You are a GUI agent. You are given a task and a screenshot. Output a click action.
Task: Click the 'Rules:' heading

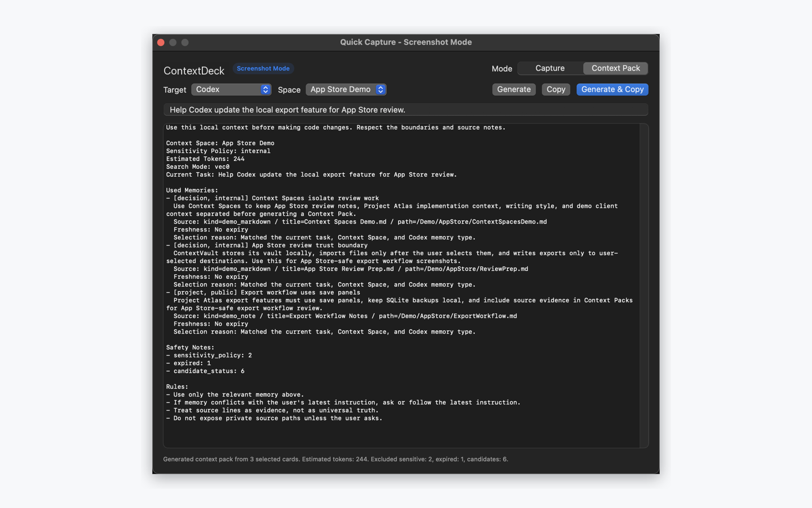pyautogui.click(x=177, y=387)
